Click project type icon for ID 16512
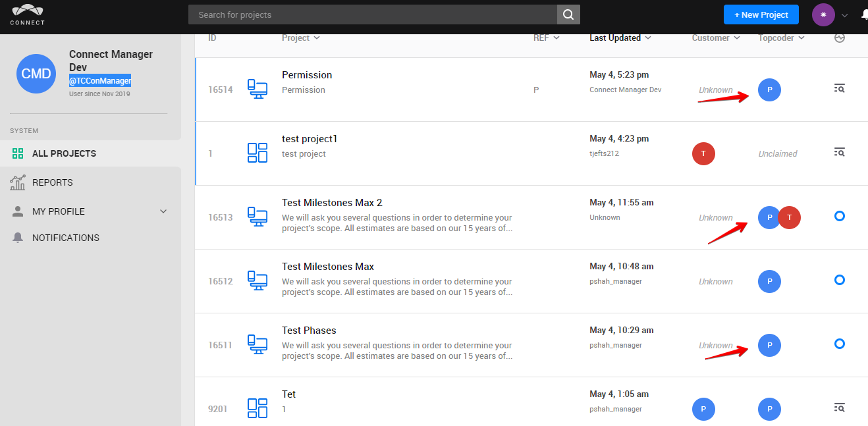The width and height of the screenshot is (868, 426). [x=258, y=280]
